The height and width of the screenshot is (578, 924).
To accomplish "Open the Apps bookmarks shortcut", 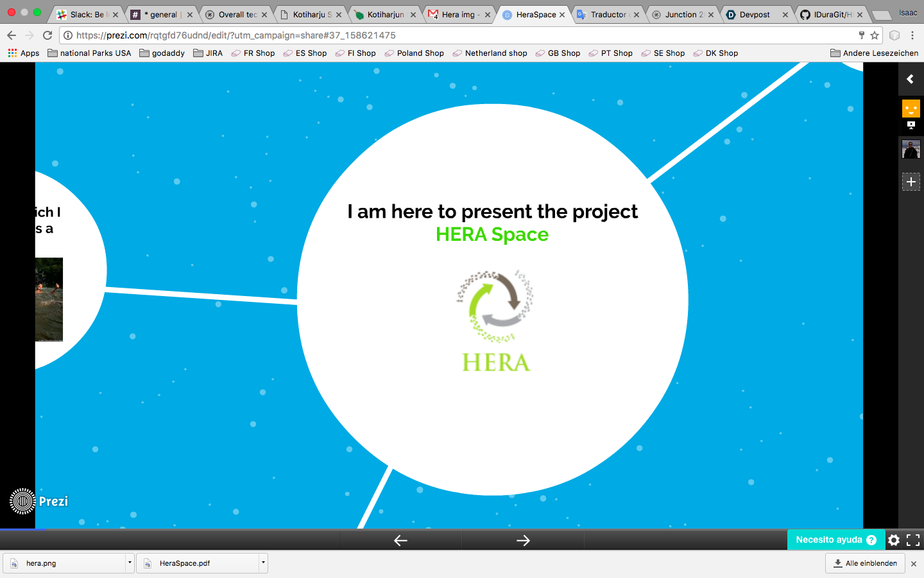I will click(x=24, y=53).
